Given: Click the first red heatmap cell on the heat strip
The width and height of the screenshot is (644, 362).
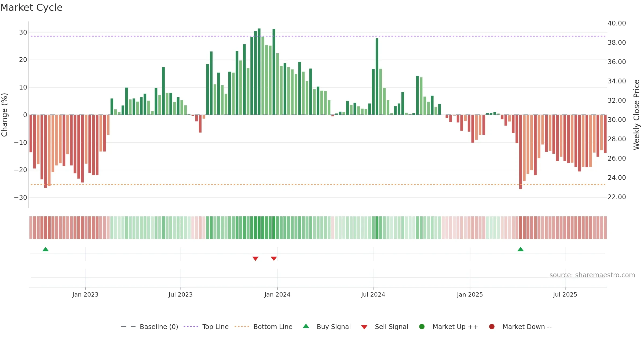Looking at the screenshot, I should pos(31,228).
